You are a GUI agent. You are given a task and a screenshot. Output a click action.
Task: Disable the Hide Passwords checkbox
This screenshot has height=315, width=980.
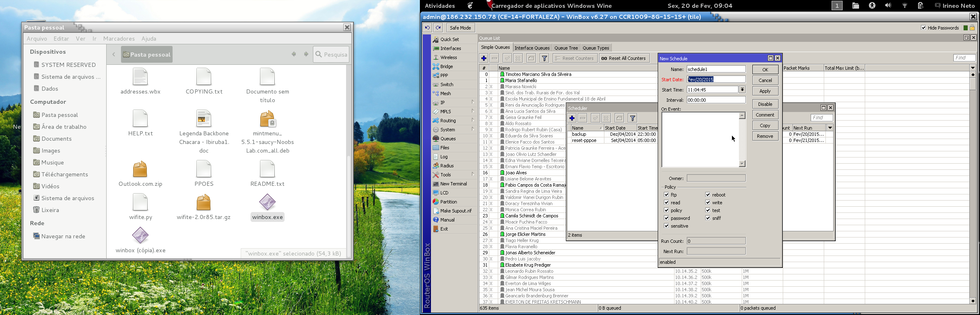(x=923, y=28)
